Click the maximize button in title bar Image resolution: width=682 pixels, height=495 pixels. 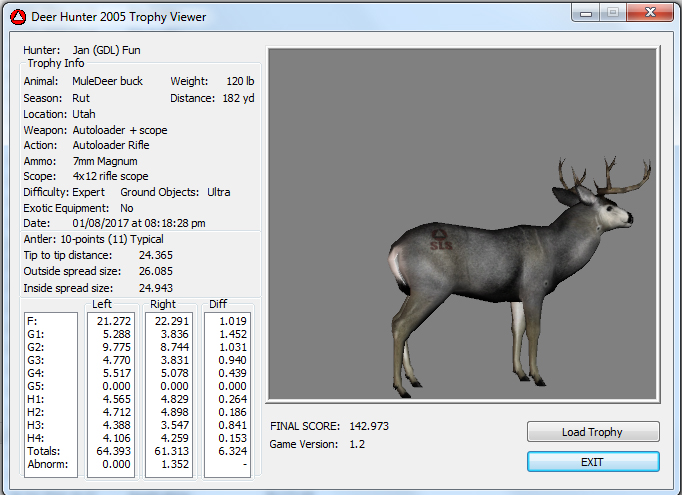[612, 12]
